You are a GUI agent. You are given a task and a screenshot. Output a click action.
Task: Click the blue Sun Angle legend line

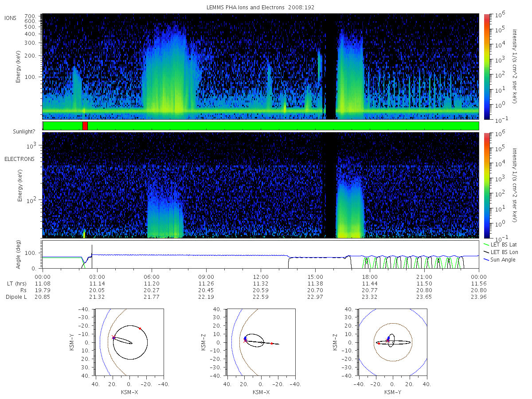click(487, 259)
